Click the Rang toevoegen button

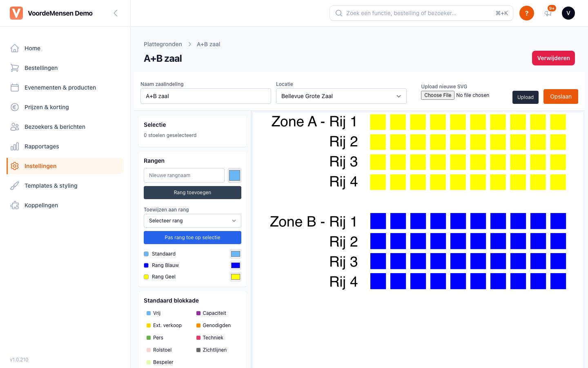(x=192, y=193)
